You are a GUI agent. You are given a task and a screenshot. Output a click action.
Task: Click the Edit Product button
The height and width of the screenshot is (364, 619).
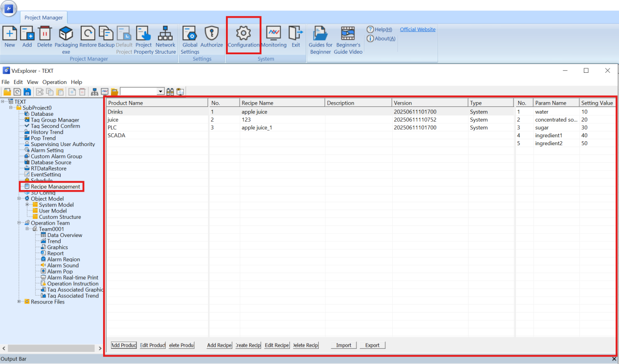153,345
